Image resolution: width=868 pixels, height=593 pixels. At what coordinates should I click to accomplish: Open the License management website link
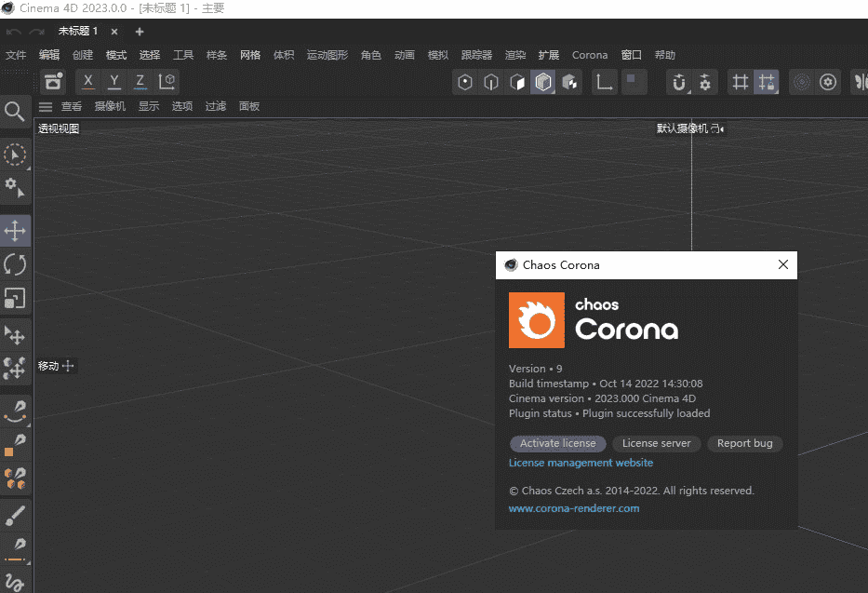coord(581,463)
